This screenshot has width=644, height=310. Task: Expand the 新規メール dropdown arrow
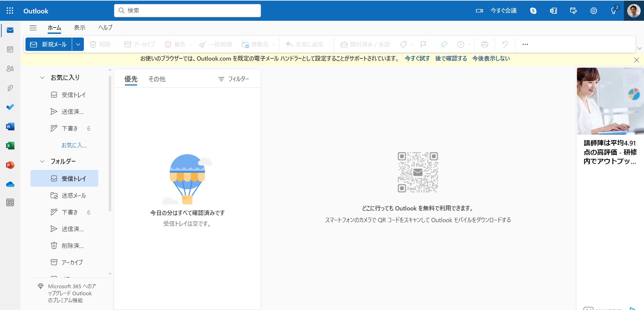(78, 44)
